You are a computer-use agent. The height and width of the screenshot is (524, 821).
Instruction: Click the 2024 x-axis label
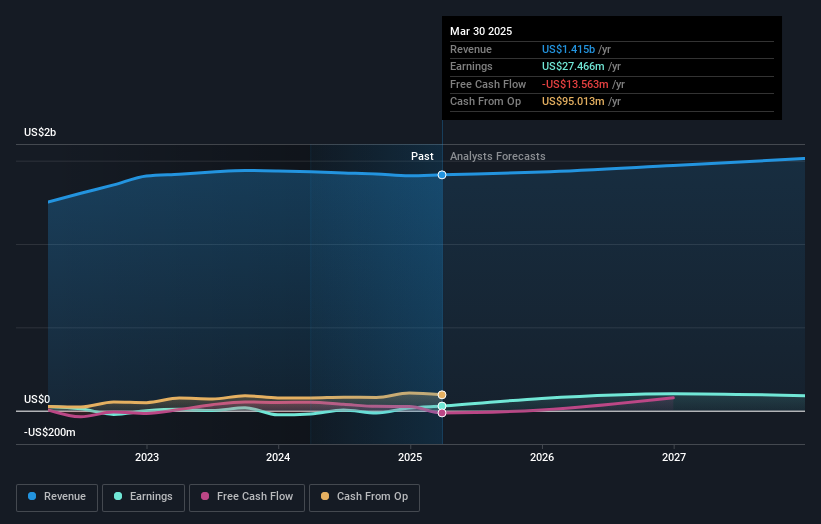tap(278, 457)
